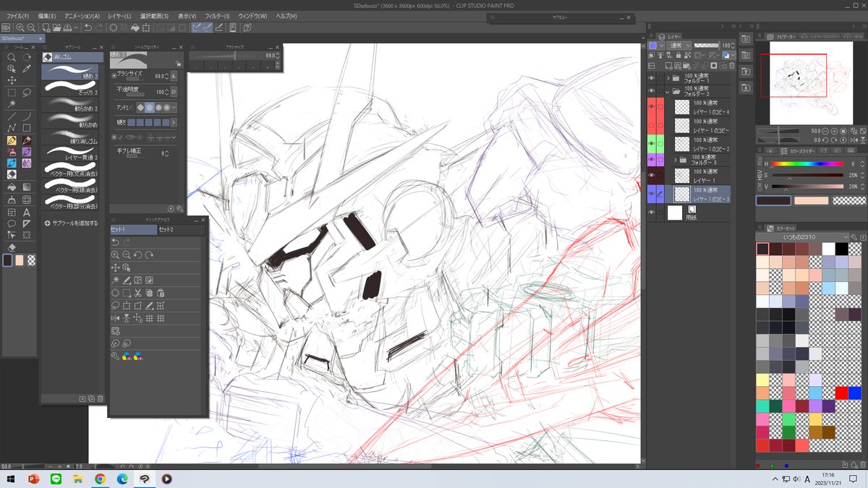The height and width of the screenshot is (488, 868).
Task: Collapse the フォルダー 2 folder
Action: coord(668,92)
